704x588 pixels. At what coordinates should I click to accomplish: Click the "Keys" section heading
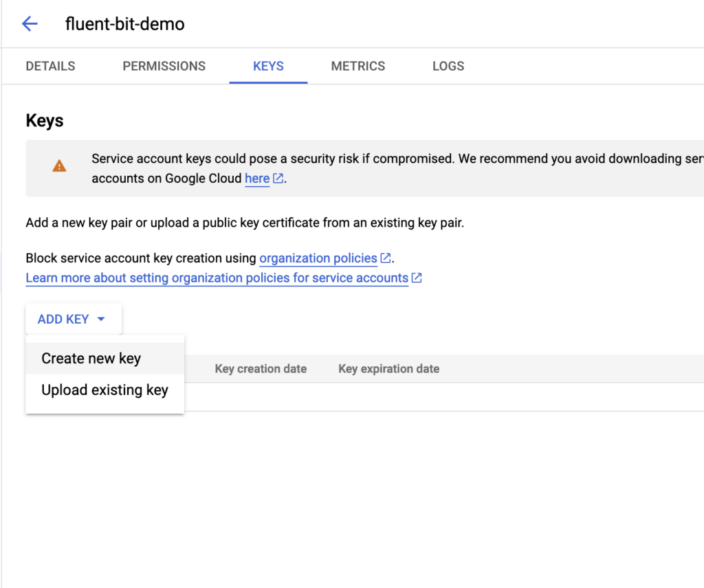[45, 121]
